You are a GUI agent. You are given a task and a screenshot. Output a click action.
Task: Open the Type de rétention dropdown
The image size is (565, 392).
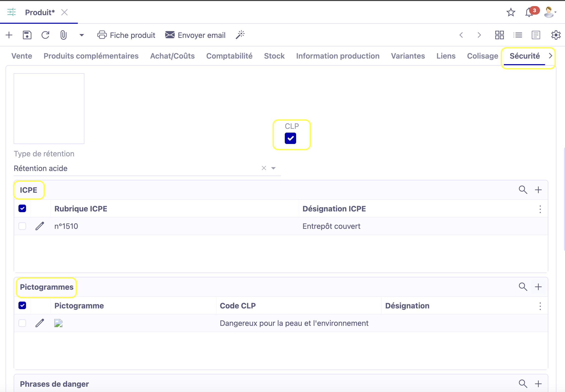coord(273,168)
